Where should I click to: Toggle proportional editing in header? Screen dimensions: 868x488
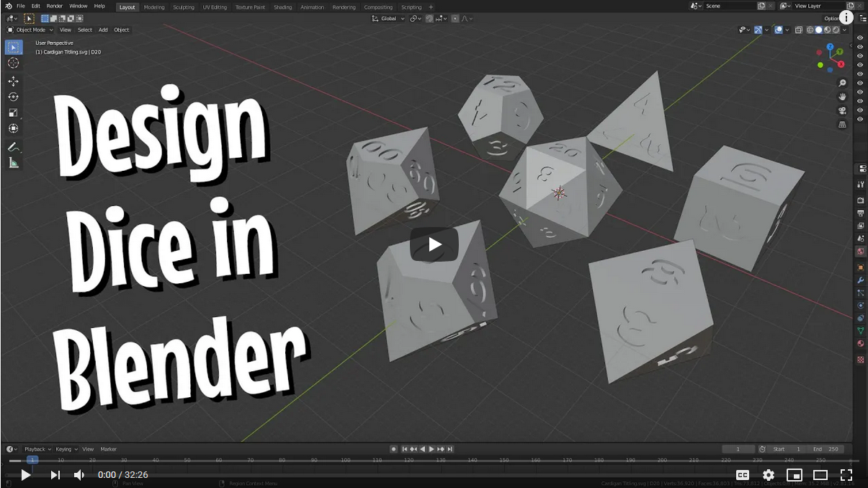pos(455,19)
